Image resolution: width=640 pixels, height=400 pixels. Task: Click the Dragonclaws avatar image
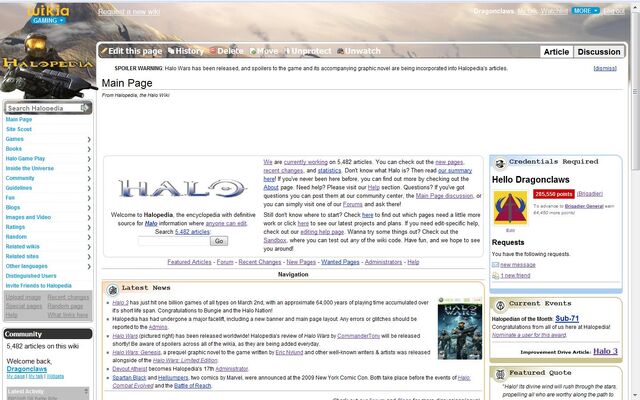pos(510,208)
